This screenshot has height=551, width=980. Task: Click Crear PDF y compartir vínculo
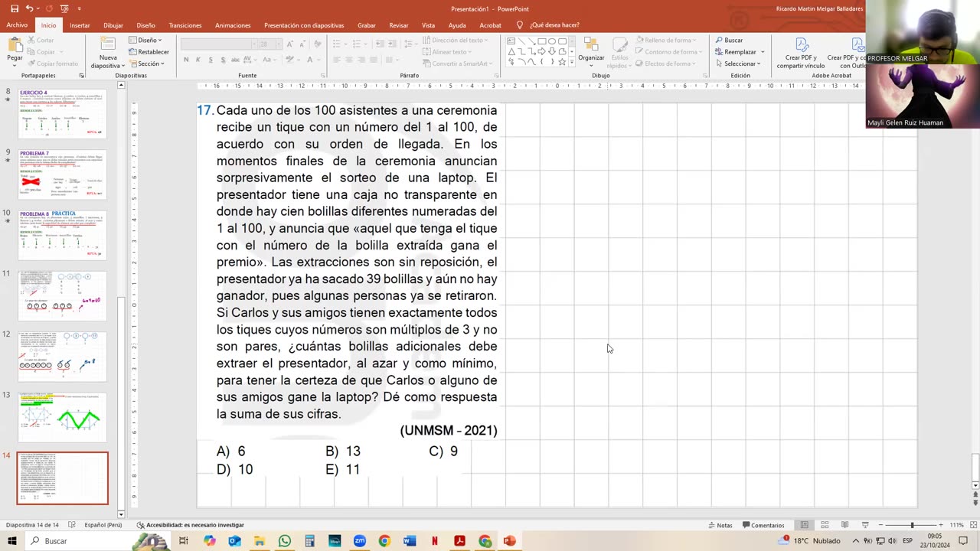point(800,53)
